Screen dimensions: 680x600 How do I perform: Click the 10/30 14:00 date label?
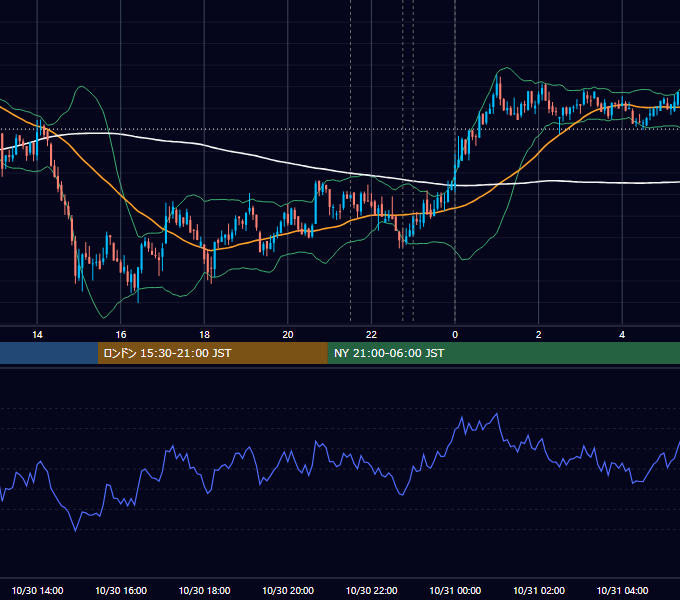coord(37,590)
